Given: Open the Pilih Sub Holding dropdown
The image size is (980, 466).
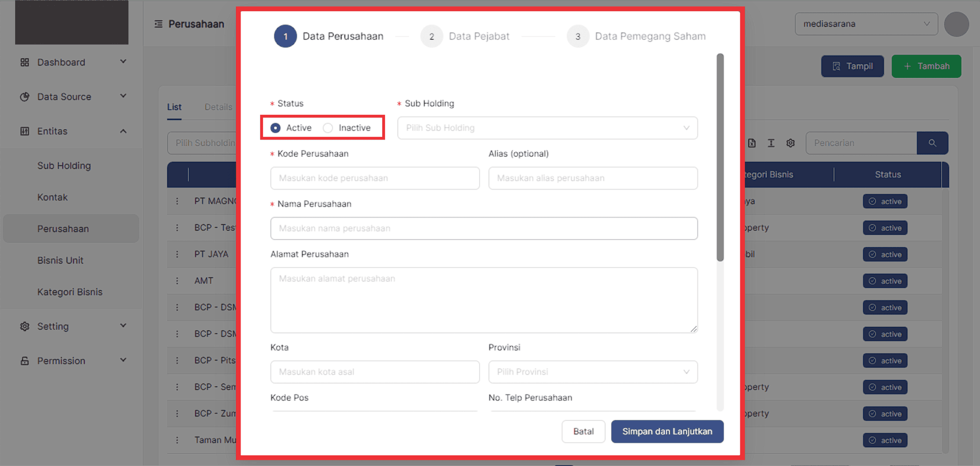Looking at the screenshot, I should click(547, 128).
